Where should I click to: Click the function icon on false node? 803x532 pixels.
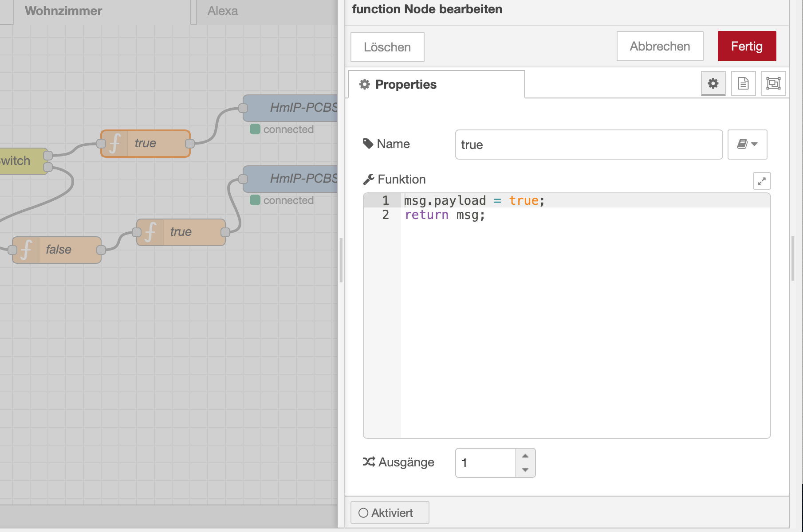point(26,250)
